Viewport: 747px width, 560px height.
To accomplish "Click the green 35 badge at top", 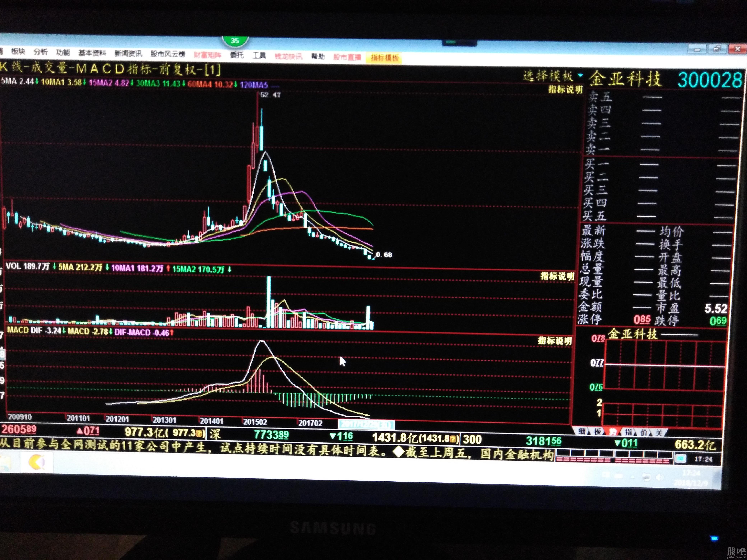I will [235, 41].
